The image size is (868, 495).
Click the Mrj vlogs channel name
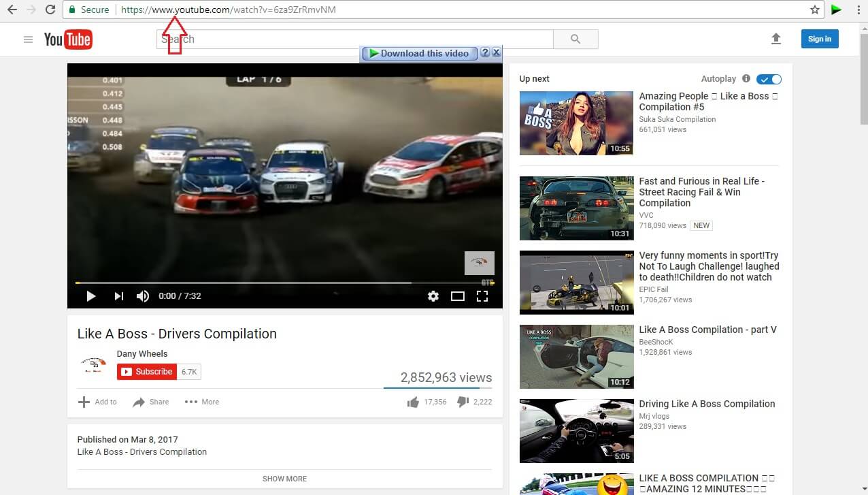654,416
